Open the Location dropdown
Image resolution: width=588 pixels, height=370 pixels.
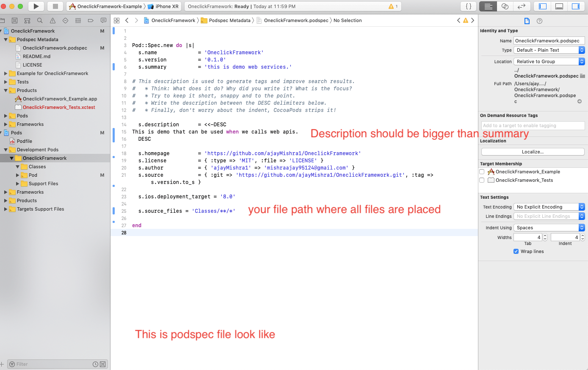coord(549,61)
